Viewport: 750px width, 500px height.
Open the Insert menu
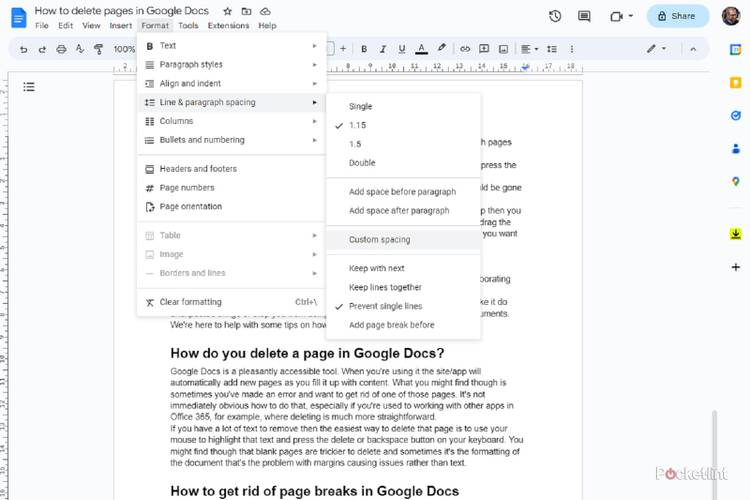[121, 26]
